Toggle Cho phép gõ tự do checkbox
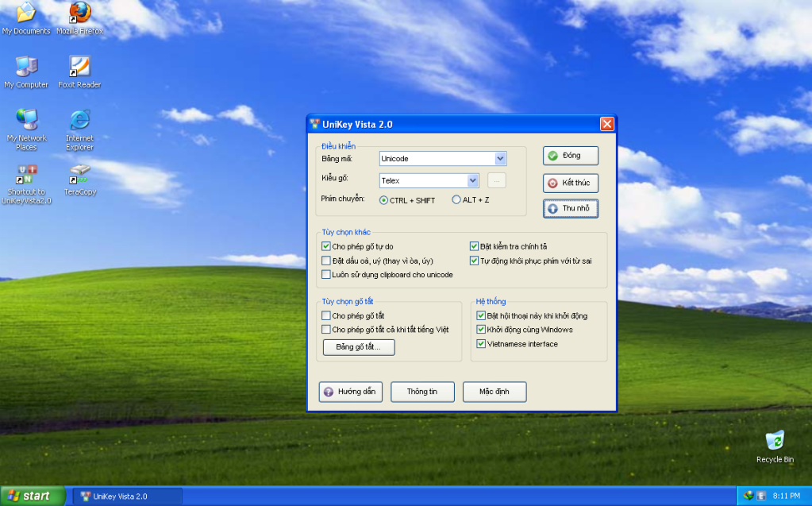Viewport: 812px width, 506px height. click(x=325, y=246)
